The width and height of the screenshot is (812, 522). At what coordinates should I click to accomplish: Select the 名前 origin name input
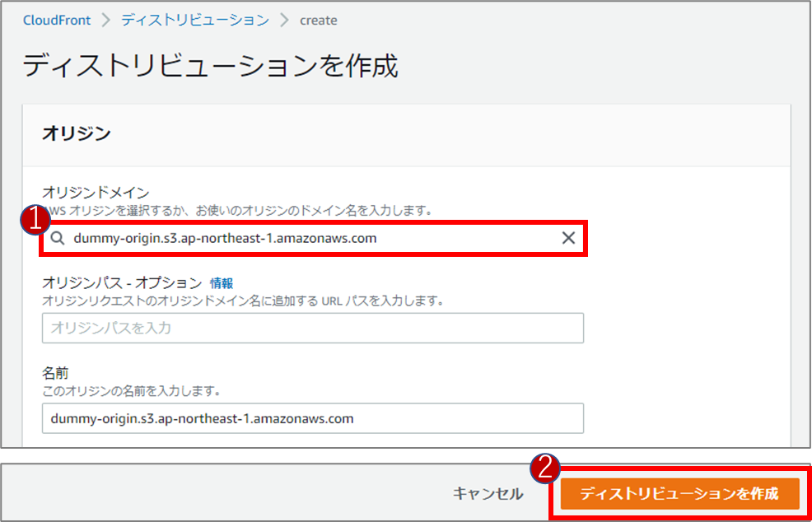(x=313, y=418)
